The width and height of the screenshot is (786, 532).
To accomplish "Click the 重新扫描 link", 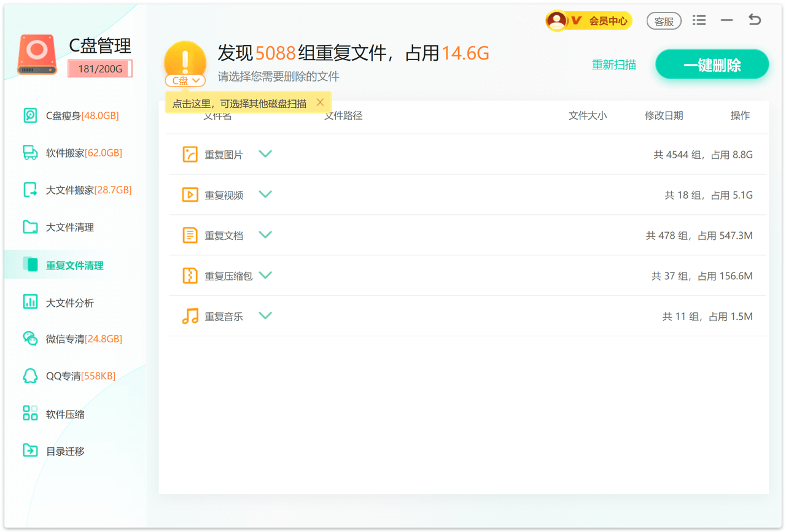I will [x=613, y=65].
